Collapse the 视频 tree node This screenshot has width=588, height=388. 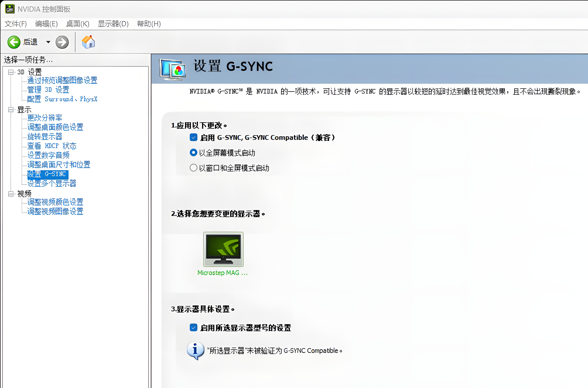11,194
